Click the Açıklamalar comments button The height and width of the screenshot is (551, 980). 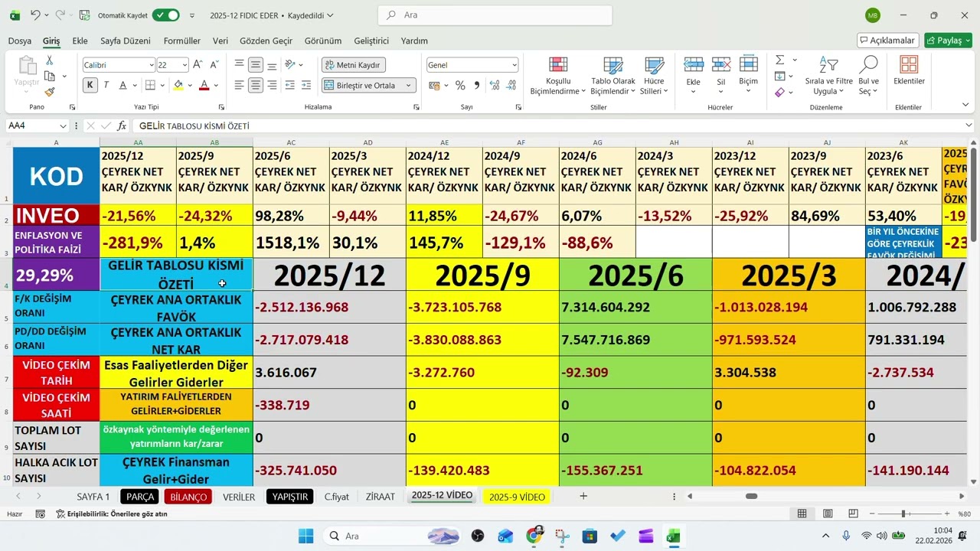(x=887, y=41)
